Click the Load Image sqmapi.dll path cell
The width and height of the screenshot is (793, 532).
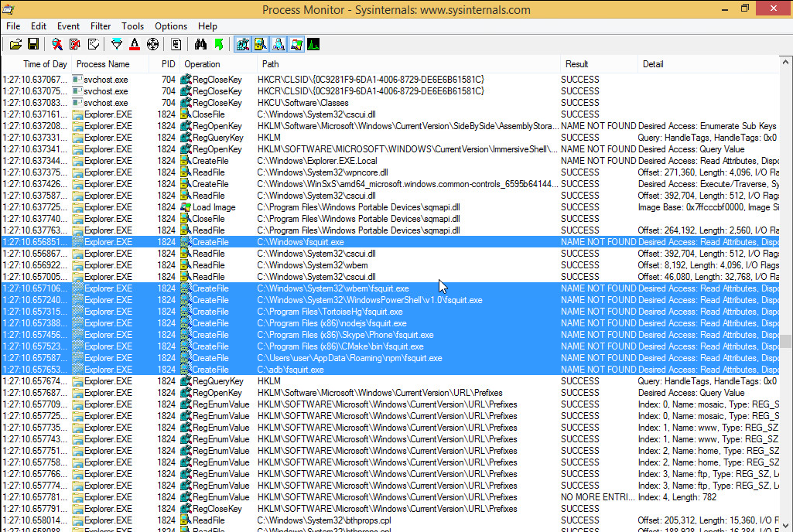(358, 207)
